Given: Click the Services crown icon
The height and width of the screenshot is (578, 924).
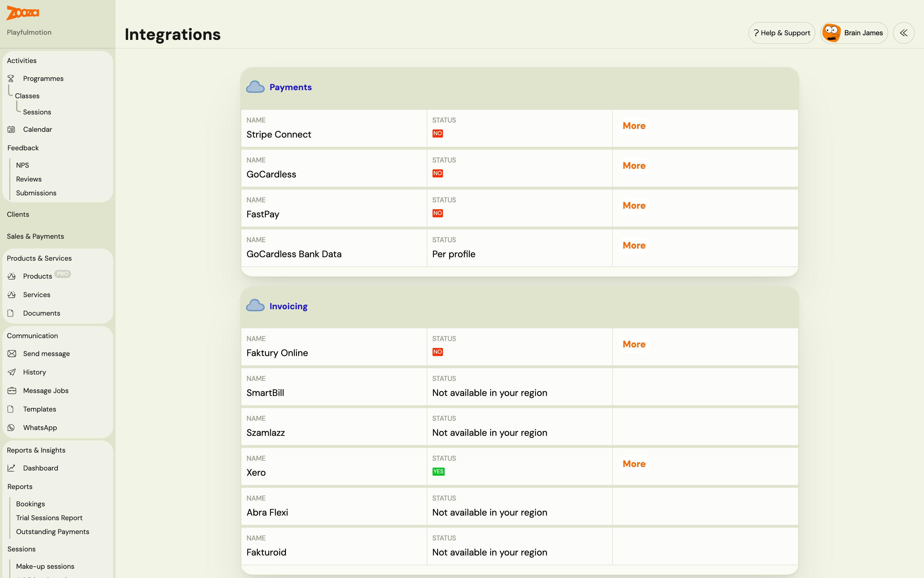Looking at the screenshot, I should [x=12, y=295].
